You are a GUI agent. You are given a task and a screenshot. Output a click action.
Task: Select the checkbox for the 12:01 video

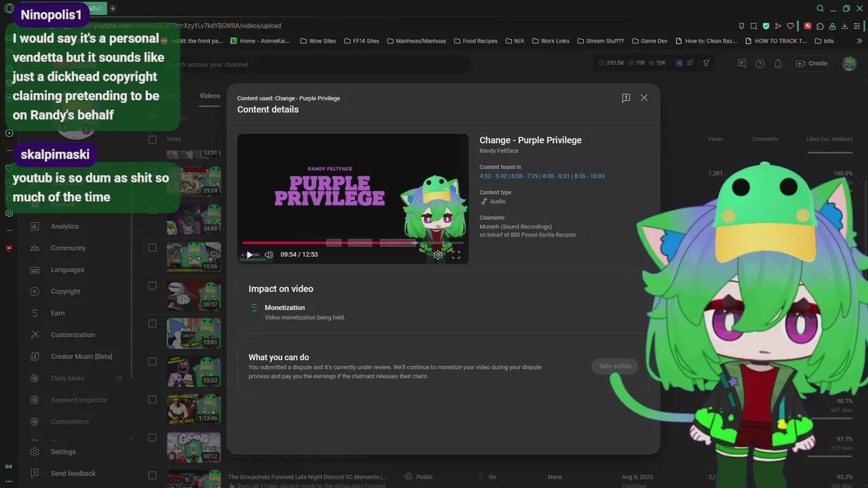point(152,324)
